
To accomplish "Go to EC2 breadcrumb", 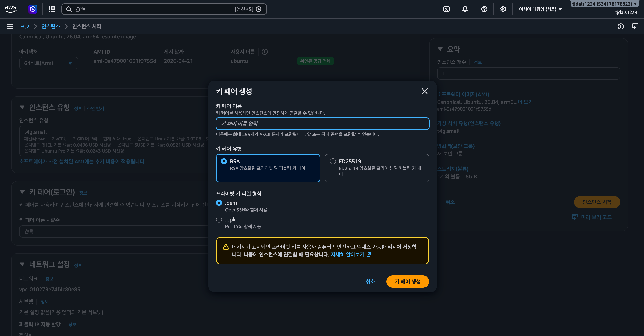I will click(25, 26).
